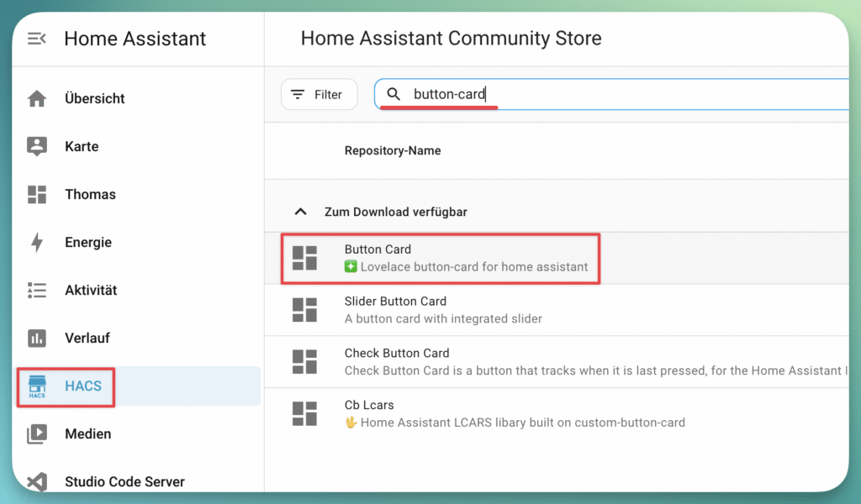Open Karte via the map icon

[37, 146]
